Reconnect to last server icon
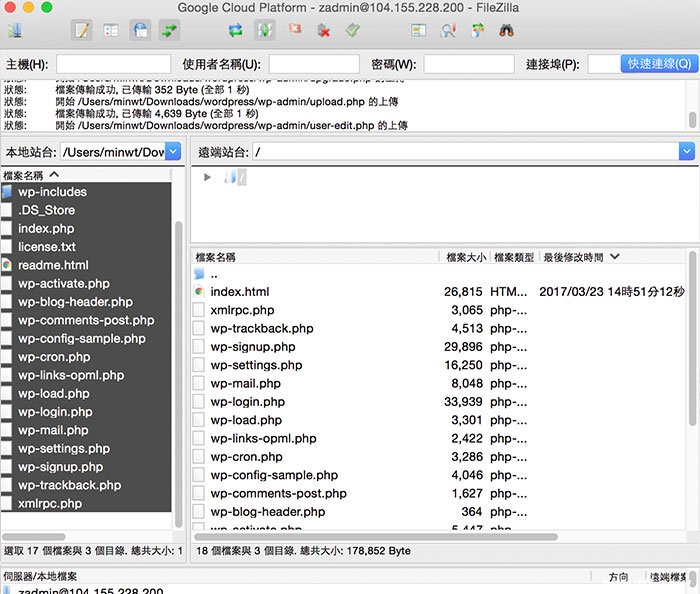This screenshot has height=594, width=700. (x=353, y=31)
